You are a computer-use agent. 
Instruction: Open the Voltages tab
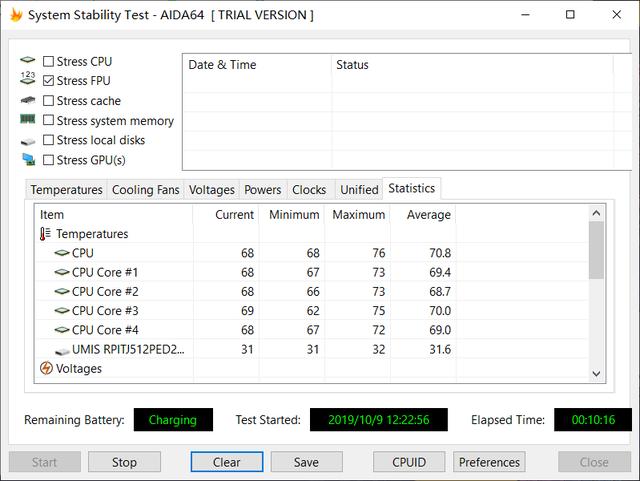tap(211, 190)
